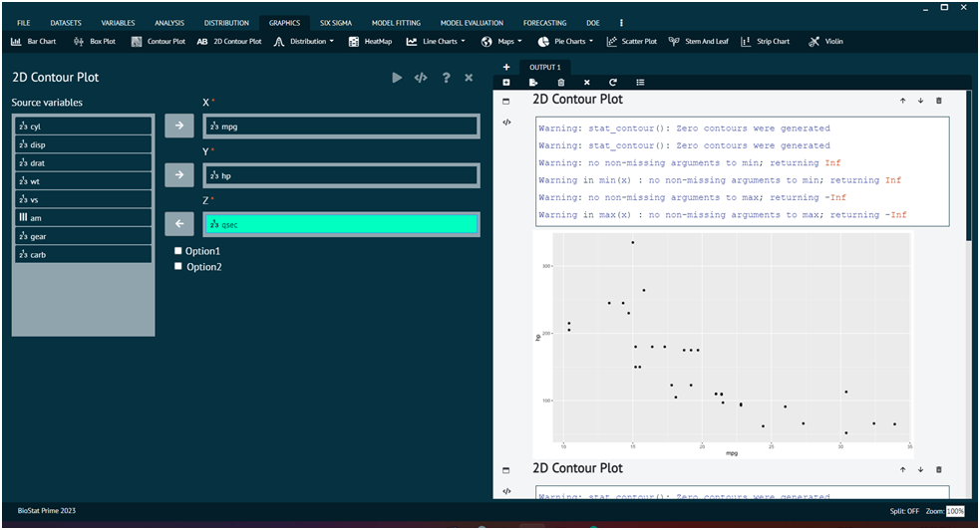Move variable to X with arrow button

pos(179,126)
